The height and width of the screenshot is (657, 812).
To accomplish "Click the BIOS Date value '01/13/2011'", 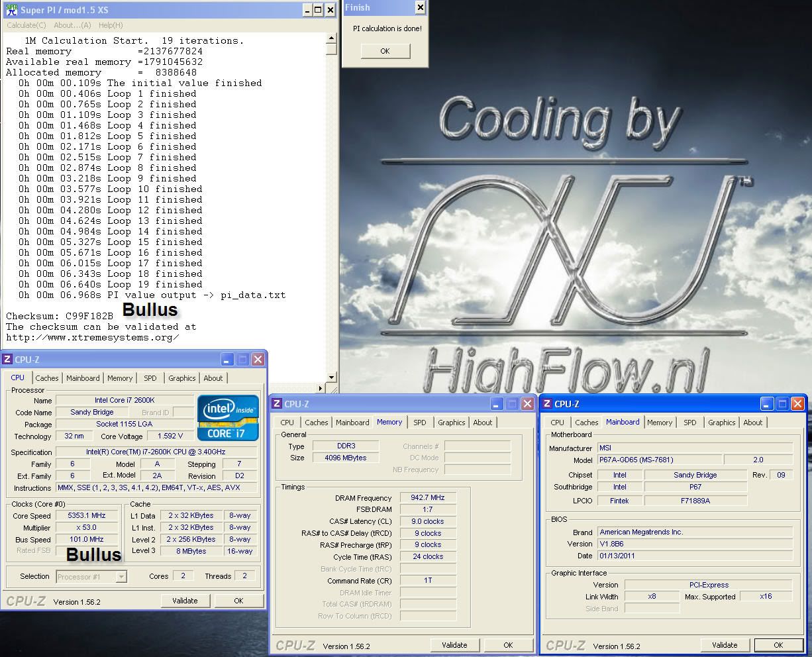I will [695, 556].
